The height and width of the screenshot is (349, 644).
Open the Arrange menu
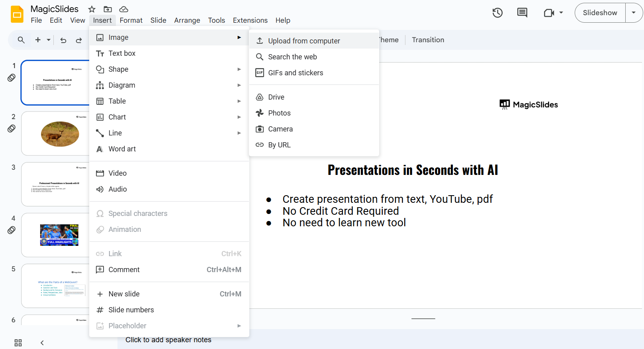click(x=187, y=20)
